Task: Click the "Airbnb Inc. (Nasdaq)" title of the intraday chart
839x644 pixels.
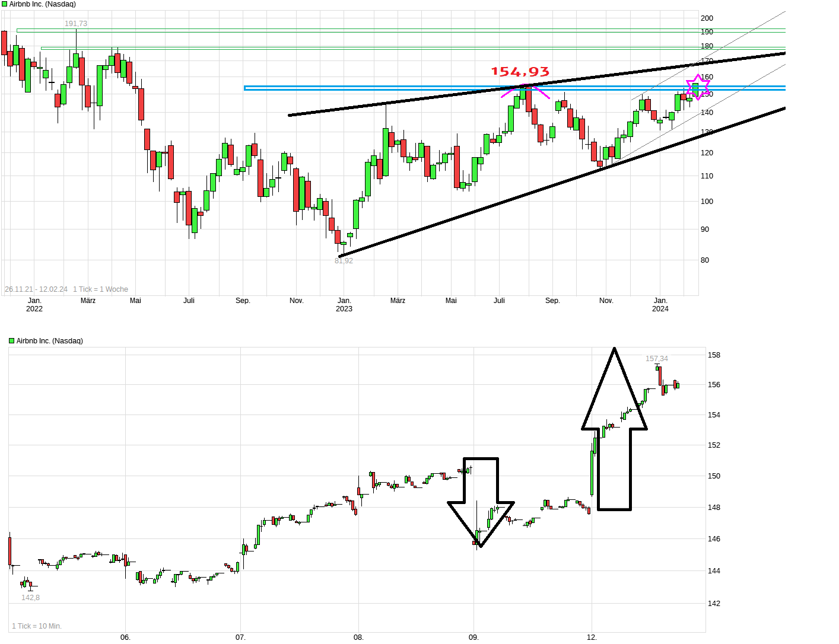Action: point(49,340)
